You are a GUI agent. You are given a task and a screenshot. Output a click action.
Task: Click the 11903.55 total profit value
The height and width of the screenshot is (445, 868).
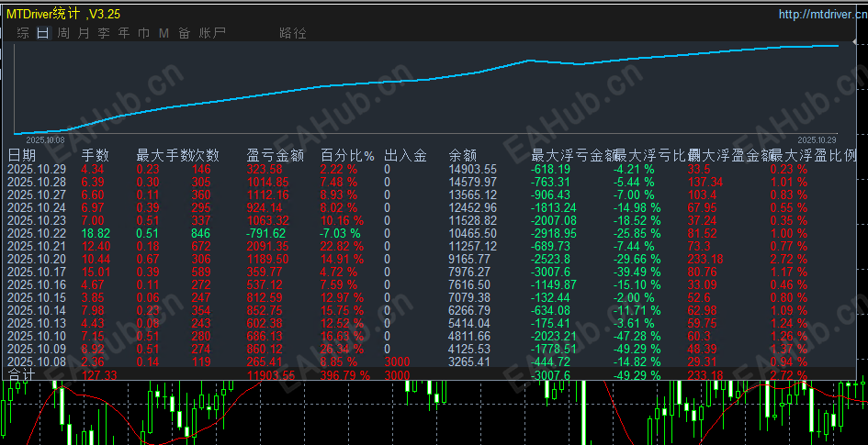(x=271, y=375)
